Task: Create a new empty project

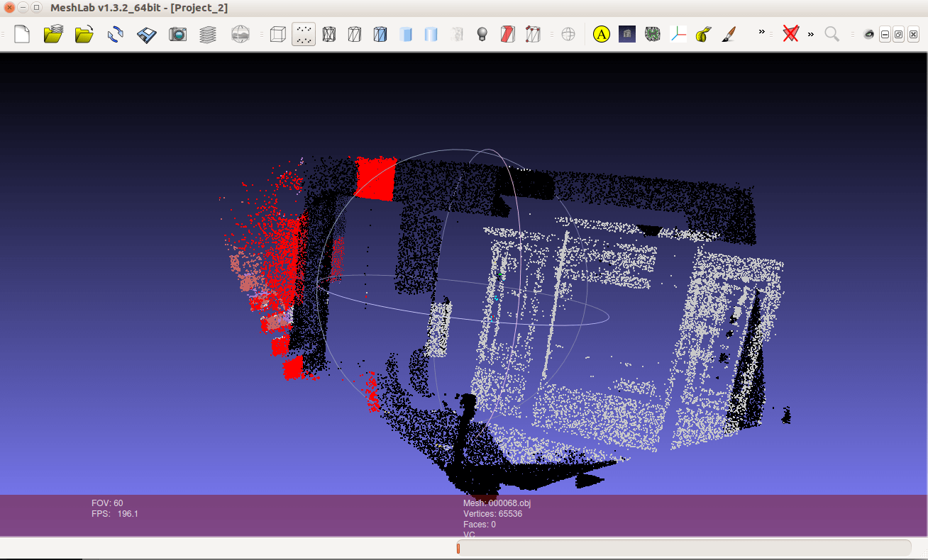Action: [x=22, y=34]
